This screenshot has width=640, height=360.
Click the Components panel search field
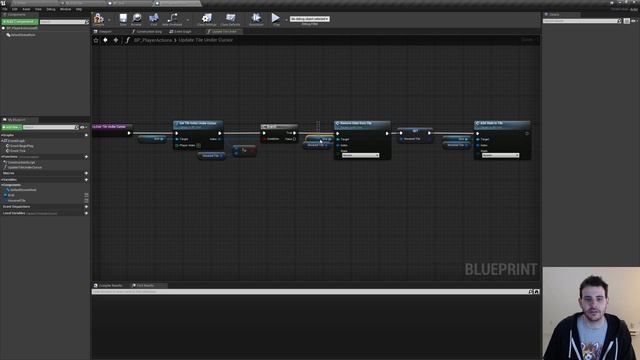coord(64,22)
